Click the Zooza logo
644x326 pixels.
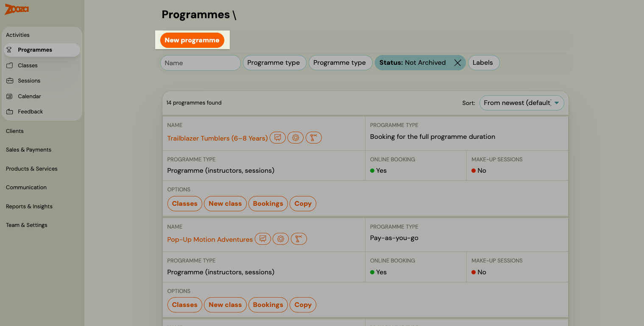(x=17, y=9)
